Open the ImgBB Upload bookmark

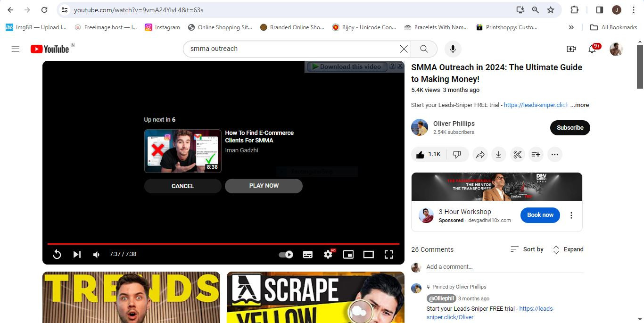click(36, 27)
